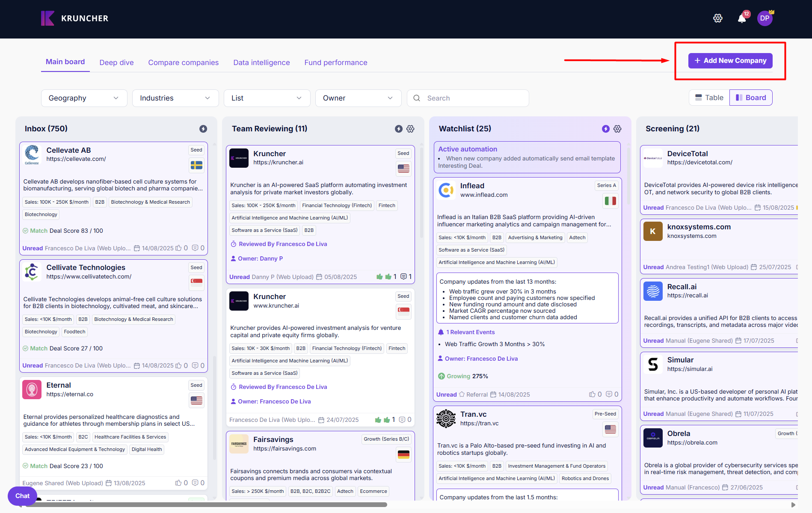Click the bell icon next to 1 Relevant Events
Viewport: 812px width, 513px height.
click(441, 332)
